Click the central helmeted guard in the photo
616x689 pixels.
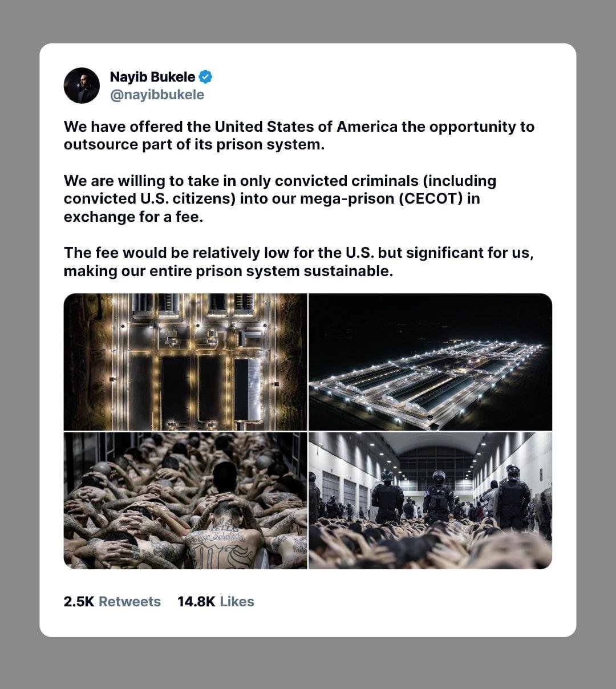point(438,496)
